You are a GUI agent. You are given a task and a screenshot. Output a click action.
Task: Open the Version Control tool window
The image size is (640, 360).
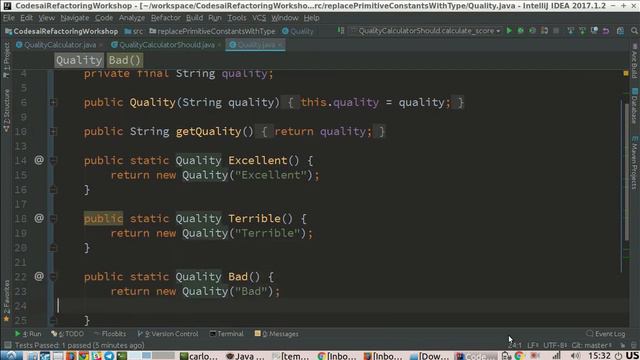click(168, 334)
